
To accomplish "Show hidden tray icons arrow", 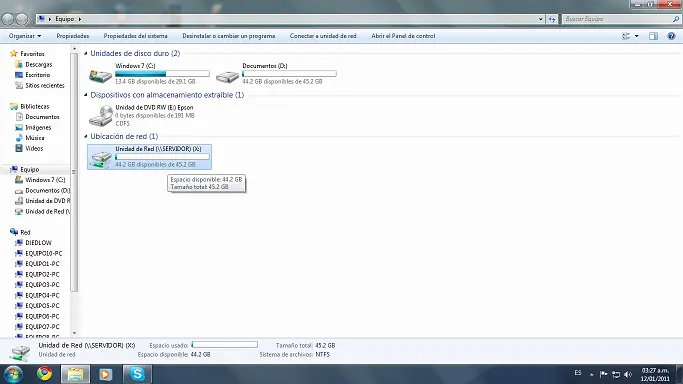I will point(592,374).
